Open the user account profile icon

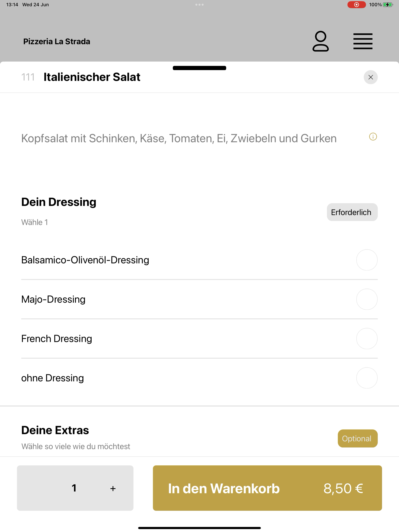click(x=320, y=41)
